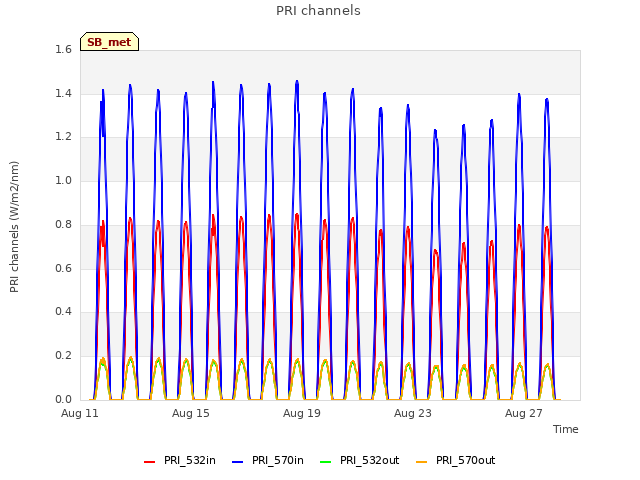The width and height of the screenshot is (640, 480).
Task: Click the red PRI_532in legend swatch
Action: [x=150, y=462]
